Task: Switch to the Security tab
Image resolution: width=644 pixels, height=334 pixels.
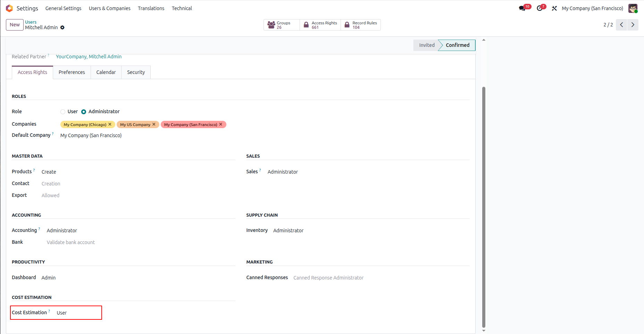Action: pyautogui.click(x=136, y=72)
